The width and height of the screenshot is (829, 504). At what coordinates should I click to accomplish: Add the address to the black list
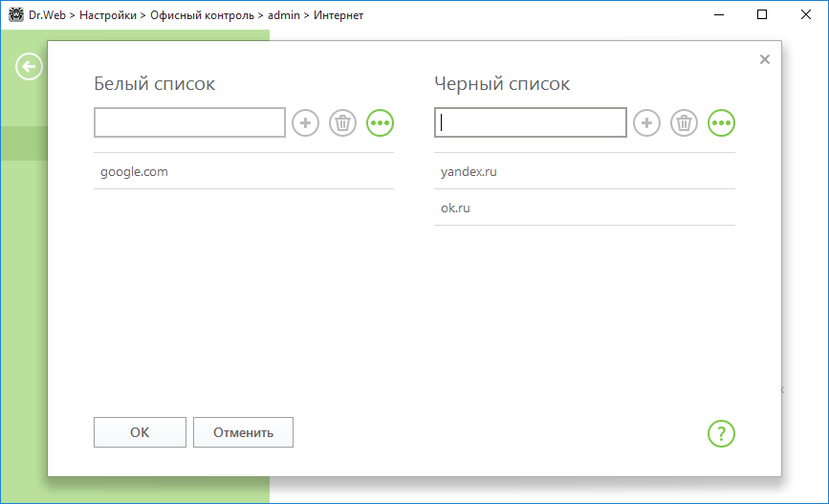[646, 123]
